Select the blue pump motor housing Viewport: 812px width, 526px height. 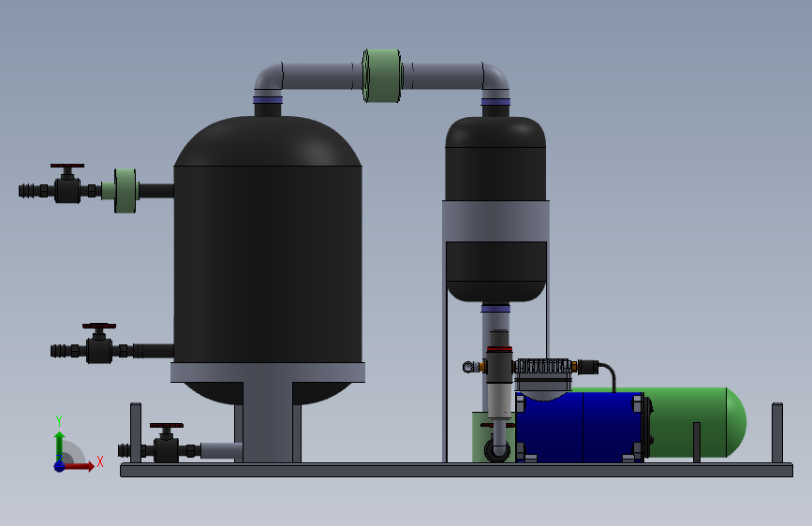click(x=580, y=427)
